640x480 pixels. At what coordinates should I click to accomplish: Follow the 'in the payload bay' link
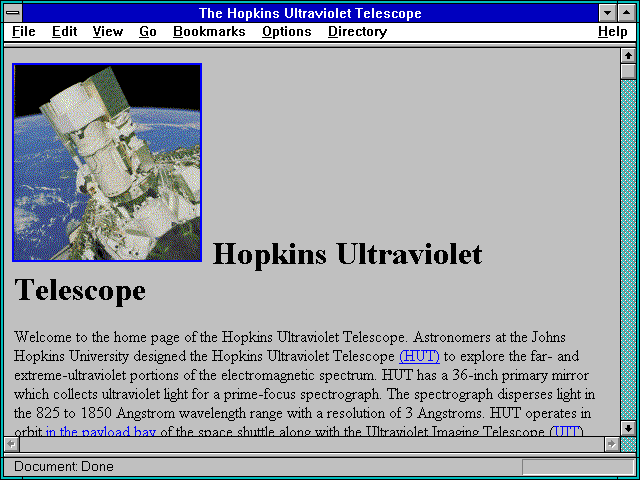(101, 432)
